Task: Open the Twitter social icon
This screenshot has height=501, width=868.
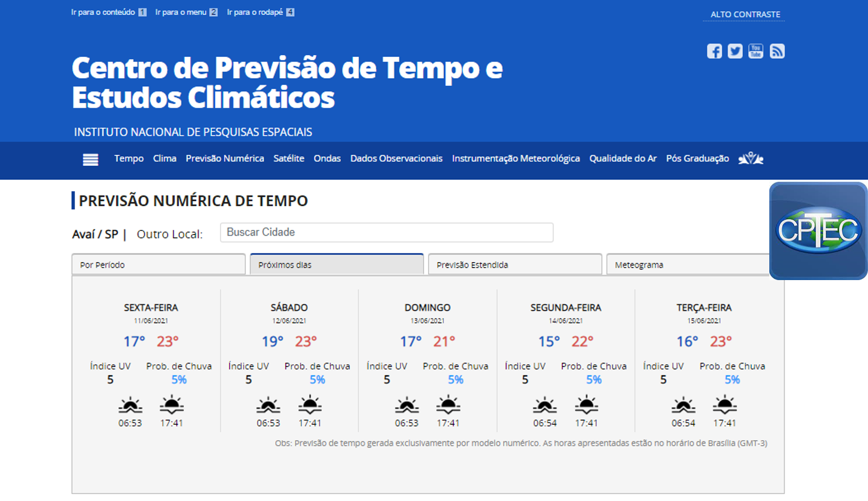Action: click(x=735, y=51)
